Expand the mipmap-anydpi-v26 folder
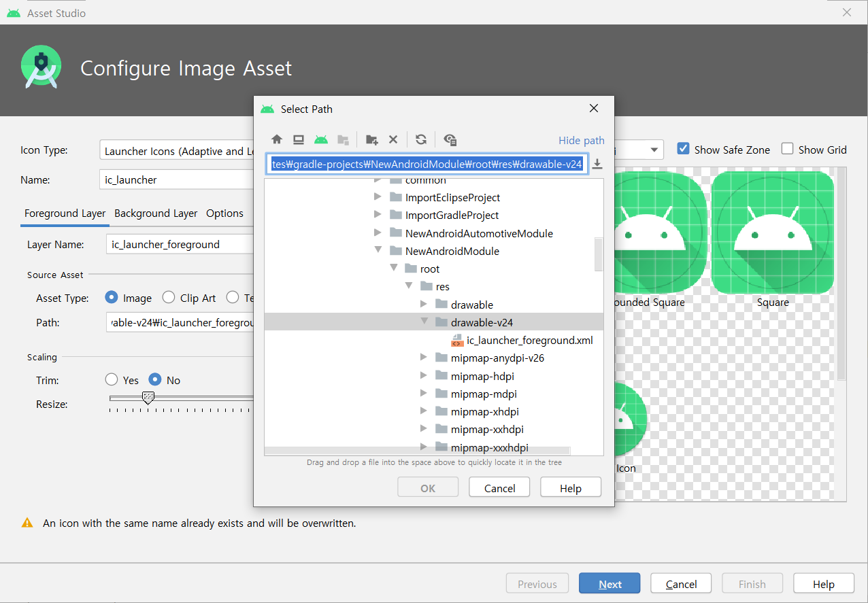The height and width of the screenshot is (603, 868). pos(424,358)
